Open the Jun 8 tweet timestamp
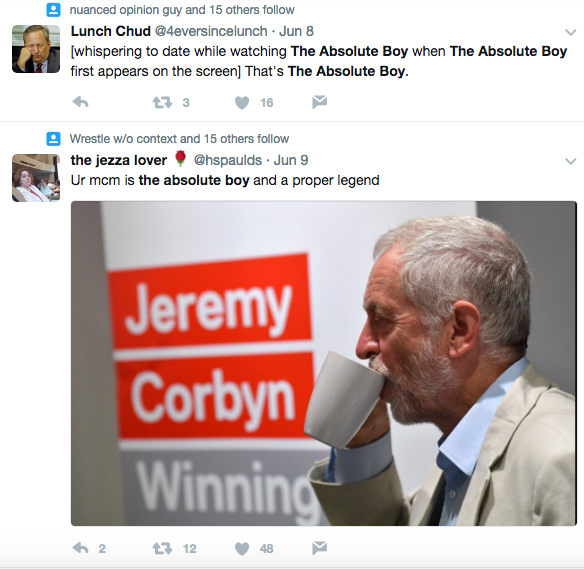Viewport: 584px width, 569px height. pos(296,31)
